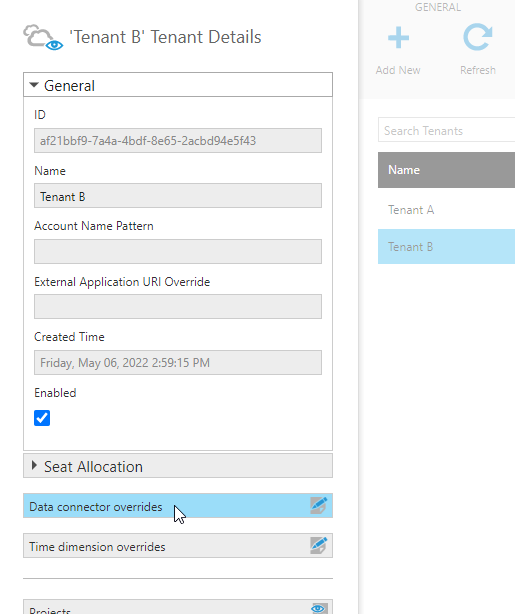Viewport: 515px width, 614px height.
Task: Select Tenant A in the list
Action: (446, 209)
